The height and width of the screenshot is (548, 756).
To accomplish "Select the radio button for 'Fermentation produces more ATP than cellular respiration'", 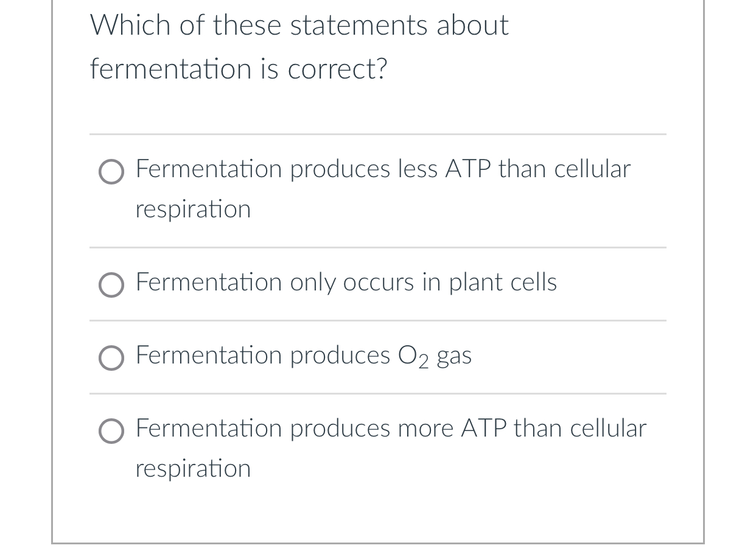I will point(111,431).
